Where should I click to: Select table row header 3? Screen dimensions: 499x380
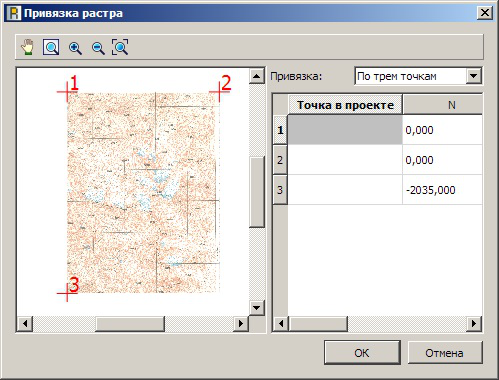[x=280, y=190]
